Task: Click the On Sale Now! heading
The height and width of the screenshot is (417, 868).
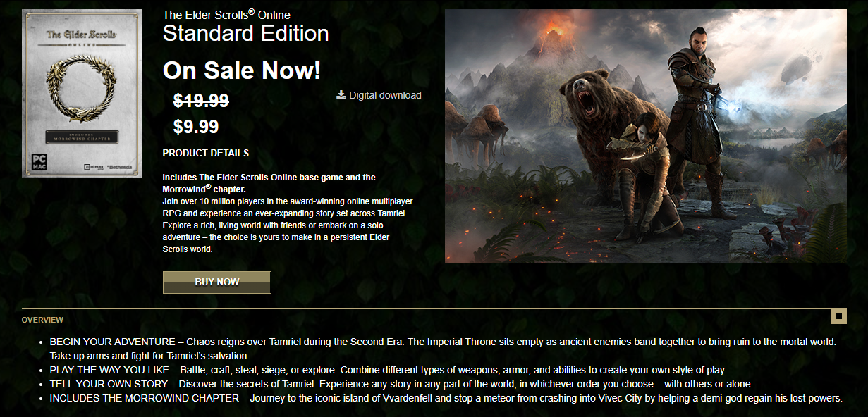Action: point(242,70)
